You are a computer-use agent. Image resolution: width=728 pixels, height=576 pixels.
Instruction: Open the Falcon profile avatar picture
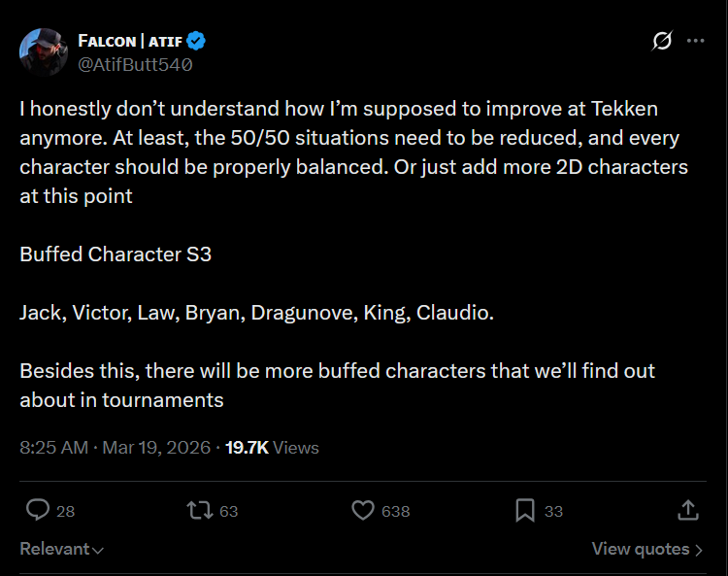(x=44, y=52)
